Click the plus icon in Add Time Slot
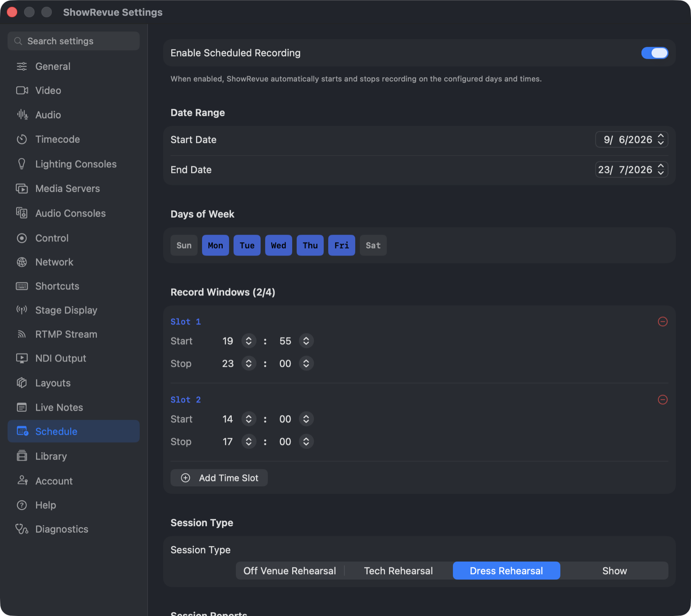This screenshot has width=691, height=616. pos(185,478)
